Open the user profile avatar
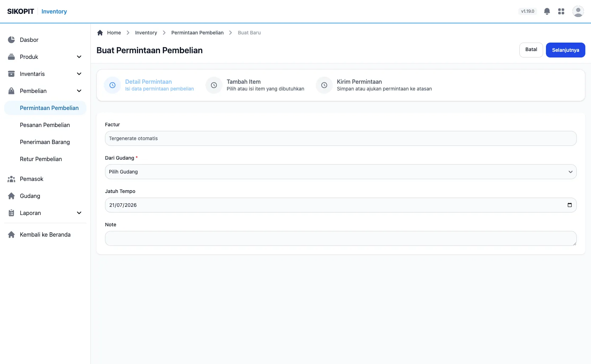591x364 pixels. [578, 11]
